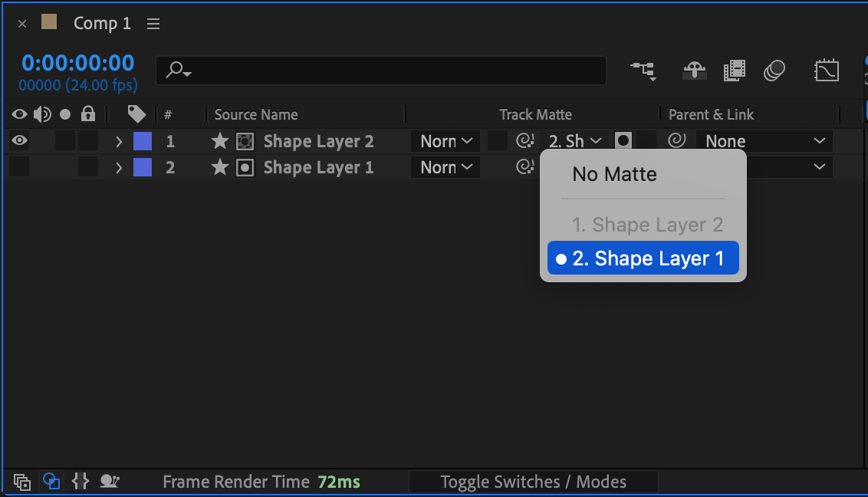Expand Shape Layer 1 properties
Screen dimensions: 868x497
tap(119, 167)
